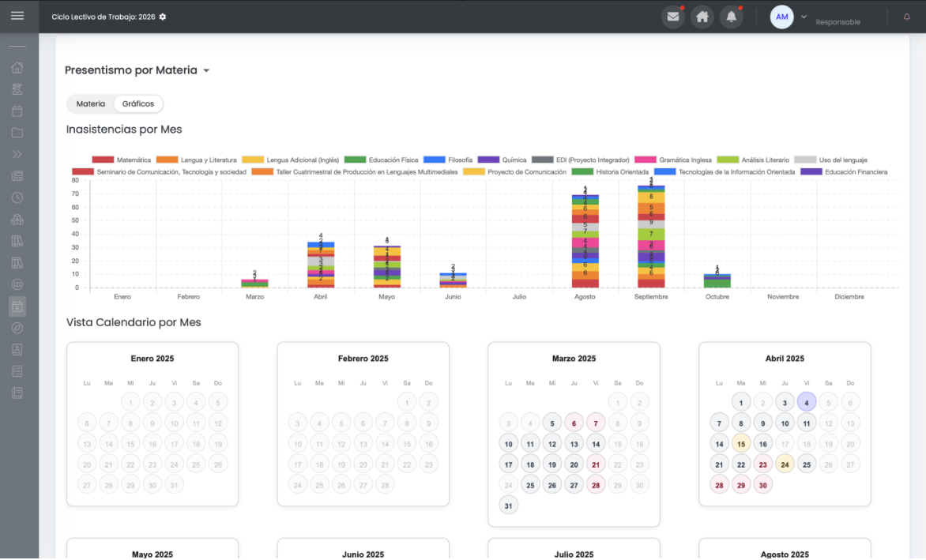Open the sidebar checklist icon
Image resolution: width=926 pixels, height=560 pixels.
pyautogui.click(x=17, y=371)
